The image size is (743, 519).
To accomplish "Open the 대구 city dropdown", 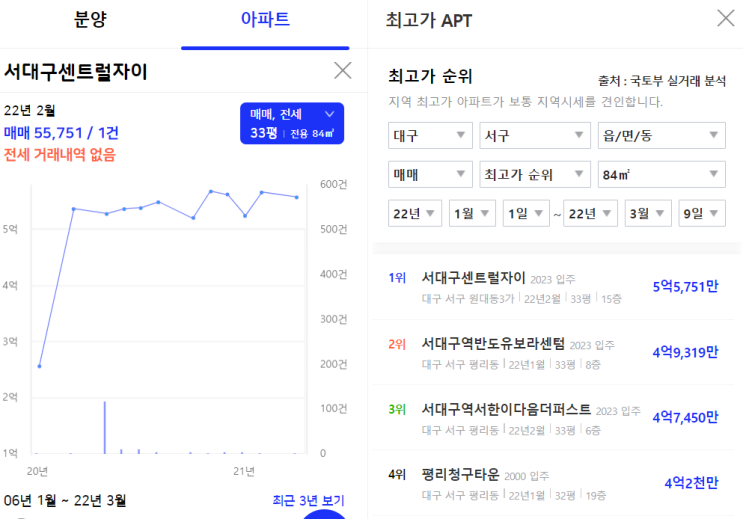I will click(x=430, y=136).
